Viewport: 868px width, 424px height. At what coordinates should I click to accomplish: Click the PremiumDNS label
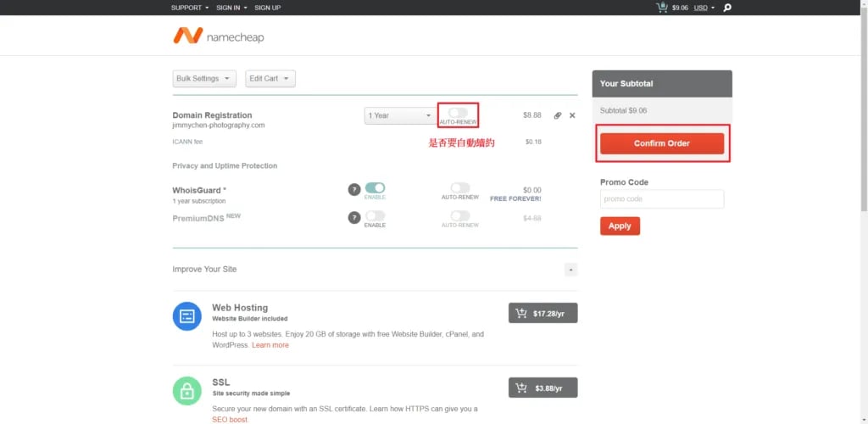pyautogui.click(x=198, y=218)
